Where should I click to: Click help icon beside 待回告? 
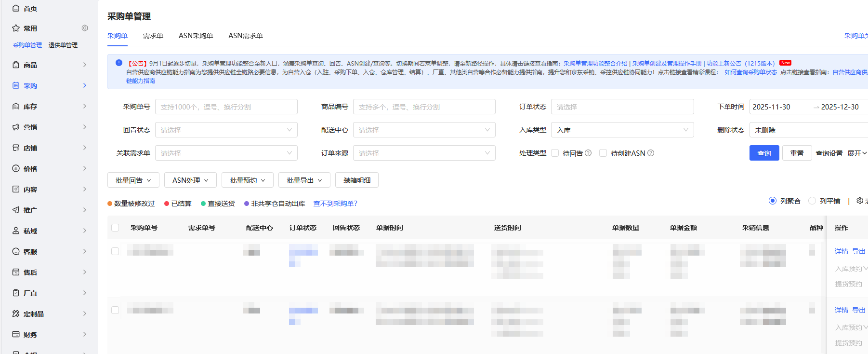[588, 153]
